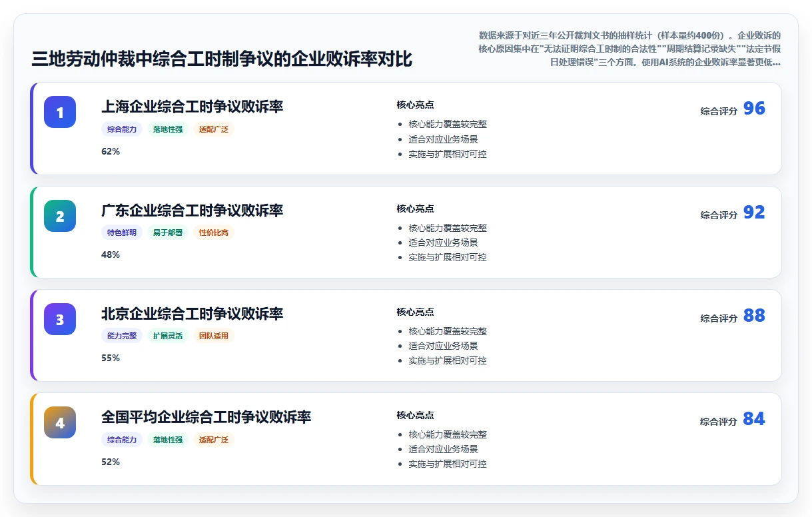Click the rank 3 number badge

coord(60,319)
